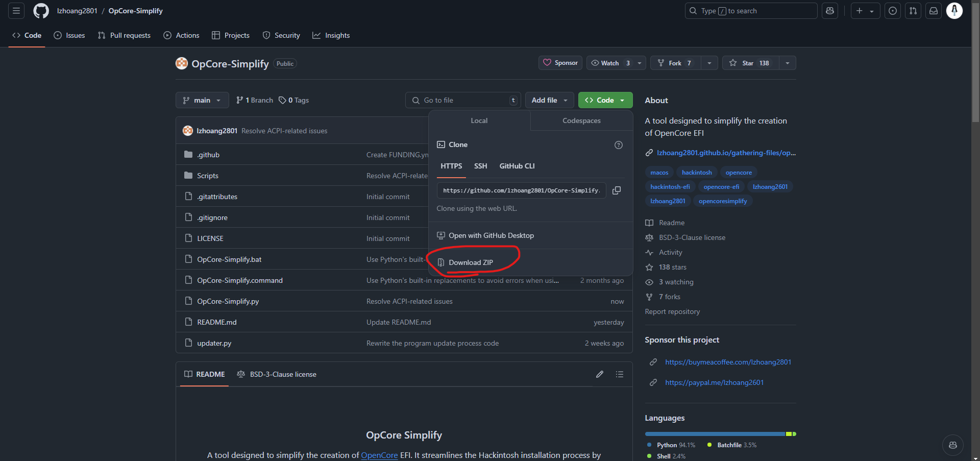Click the commit author avatar lzhoang2801
The width and height of the screenshot is (980, 461).
pyautogui.click(x=188, y=131)
